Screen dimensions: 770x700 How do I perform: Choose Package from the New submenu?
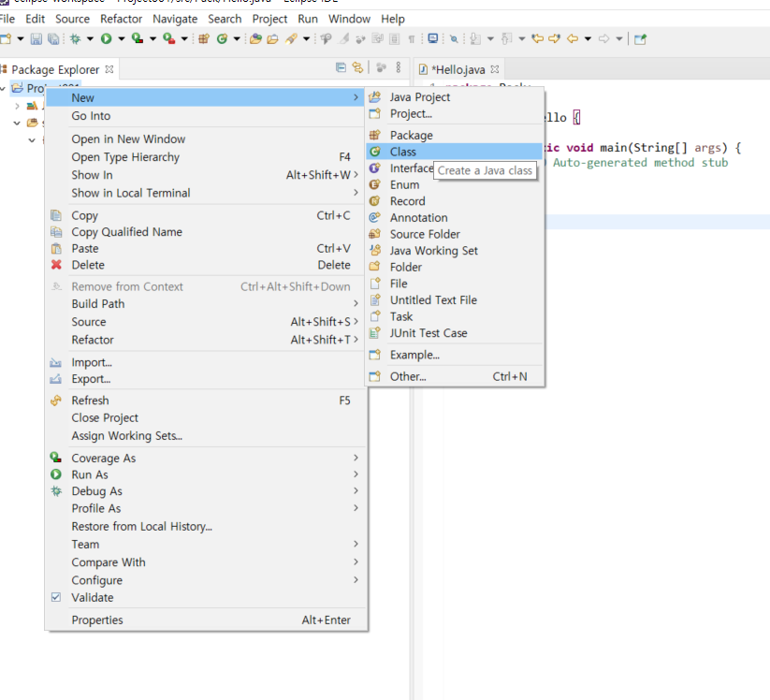pos(456,135)
